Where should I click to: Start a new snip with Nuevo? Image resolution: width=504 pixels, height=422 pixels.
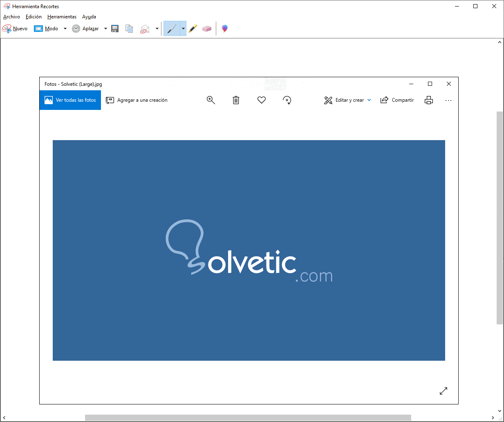tap(15, 29)
